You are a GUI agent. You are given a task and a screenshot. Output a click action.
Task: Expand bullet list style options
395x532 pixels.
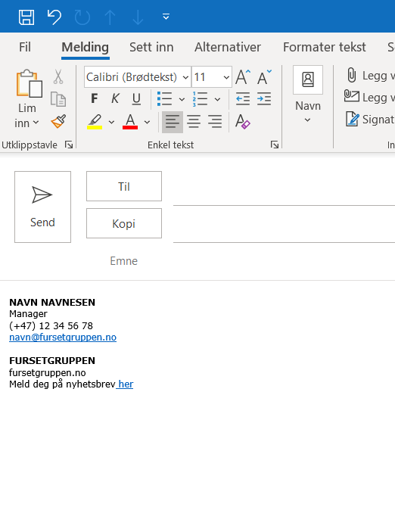pos(182,99)
